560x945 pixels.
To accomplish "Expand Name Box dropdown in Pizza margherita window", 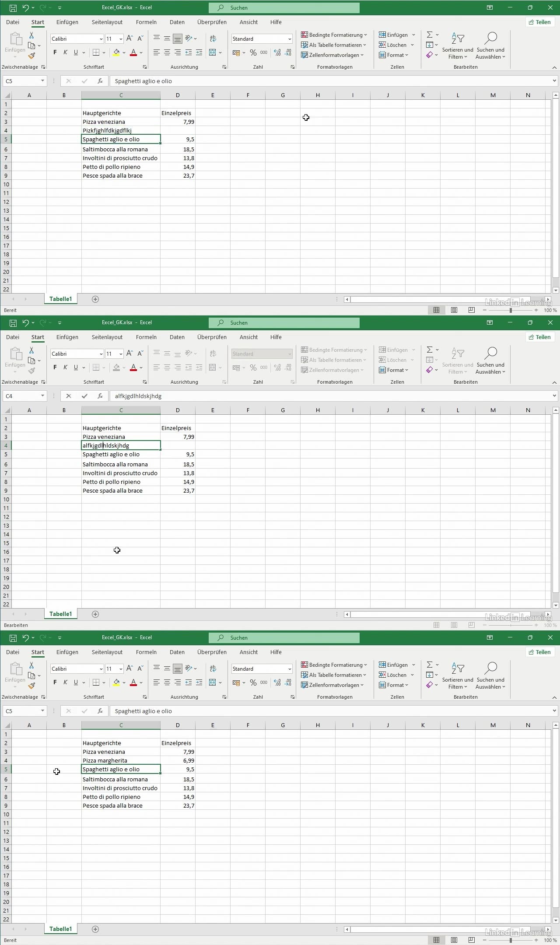I will click(x=42, y=711).
